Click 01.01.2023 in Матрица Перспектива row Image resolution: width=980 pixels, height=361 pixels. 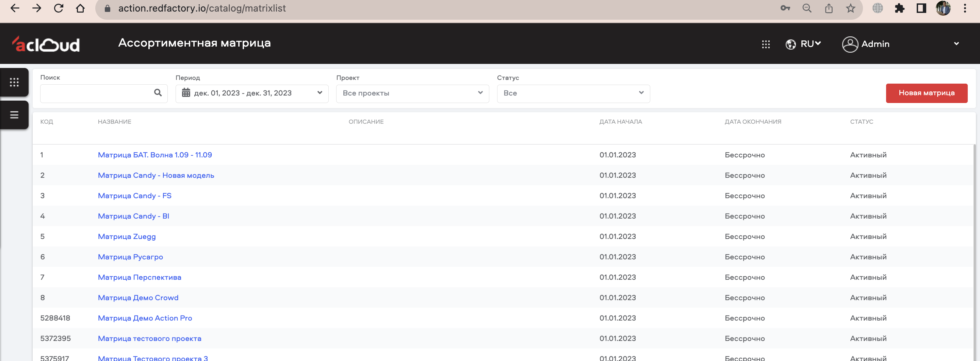click(618, 277)
